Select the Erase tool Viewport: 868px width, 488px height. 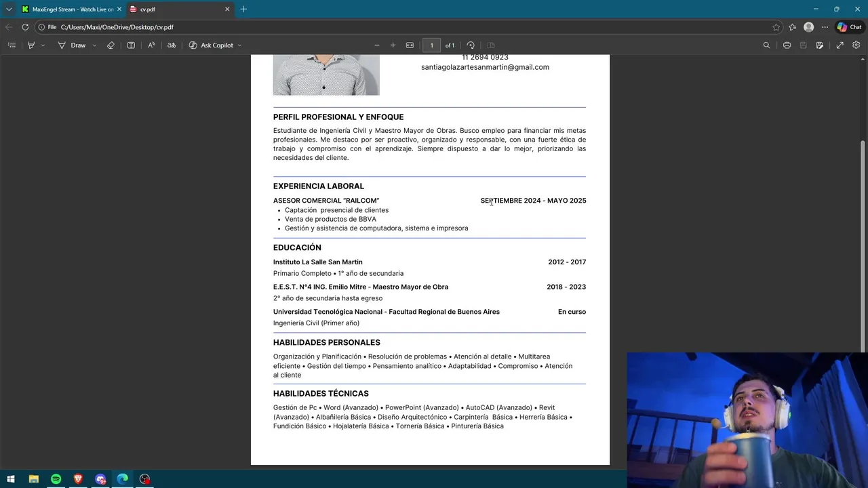[x=111, y=45]
